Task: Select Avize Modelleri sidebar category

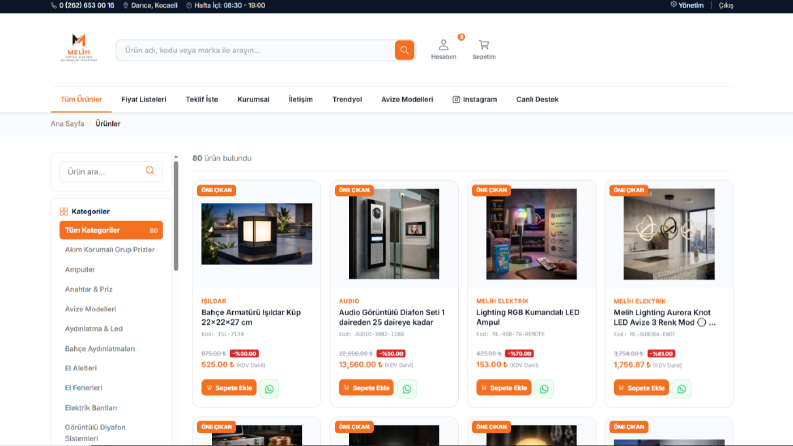Action: 91,309
